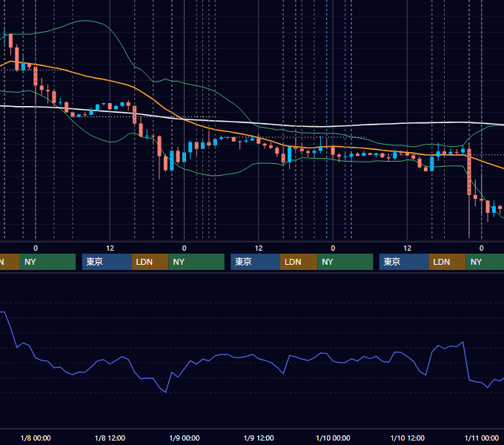Click the 1/8 00:00 date label

tap(36, 438)
